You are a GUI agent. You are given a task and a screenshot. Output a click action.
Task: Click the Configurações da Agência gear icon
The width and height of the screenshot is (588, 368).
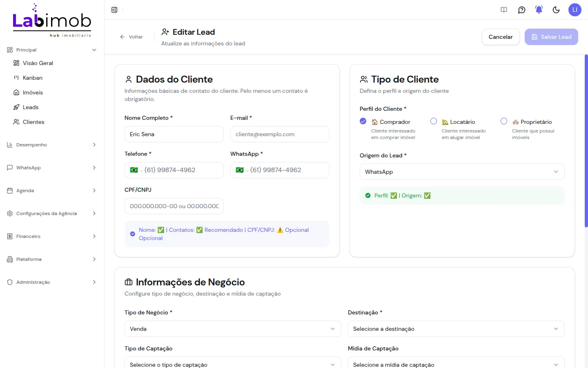pos(10,213)
